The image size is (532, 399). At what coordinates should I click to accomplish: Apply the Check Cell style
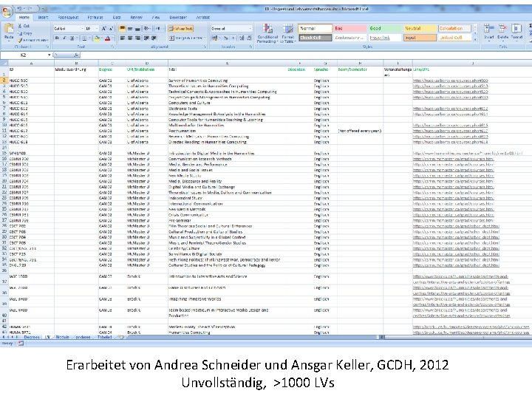tap(315, 38)
